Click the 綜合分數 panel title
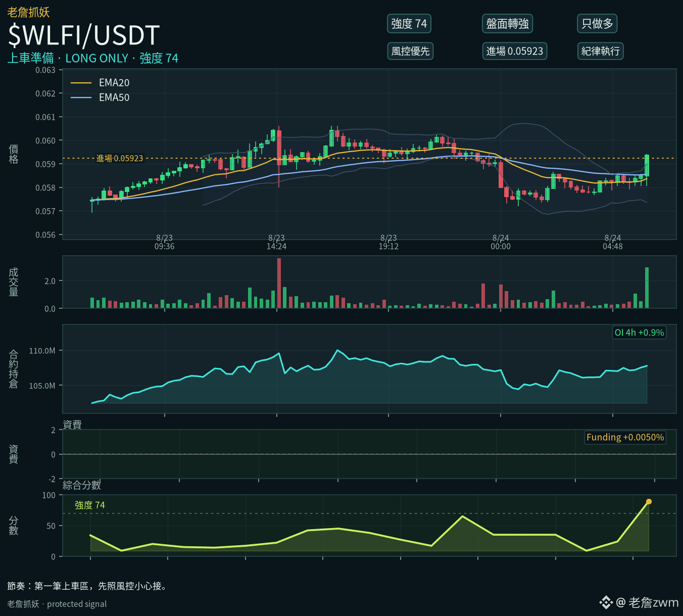 click(82, 485)
